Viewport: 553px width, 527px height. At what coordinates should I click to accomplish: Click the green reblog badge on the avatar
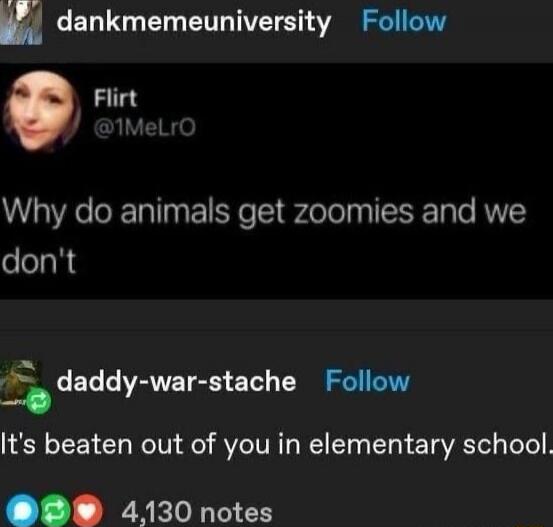pyautogui.click(x=38, y=400)
